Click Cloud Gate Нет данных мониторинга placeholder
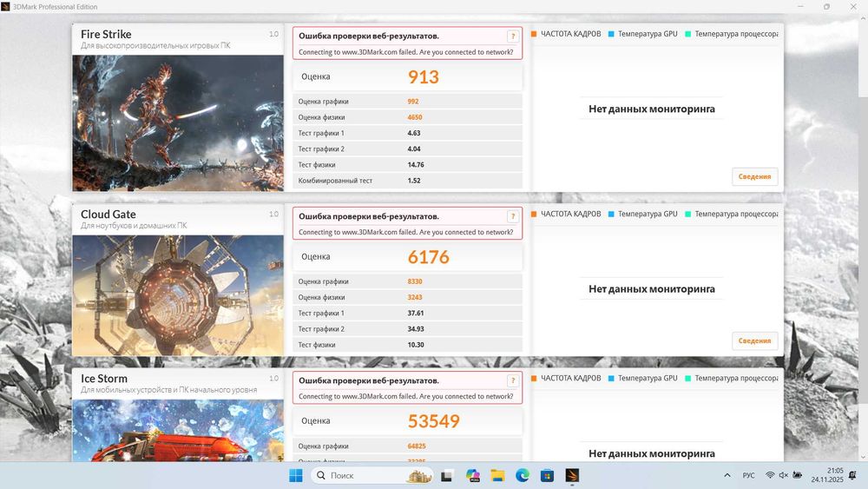 point(652,289)
